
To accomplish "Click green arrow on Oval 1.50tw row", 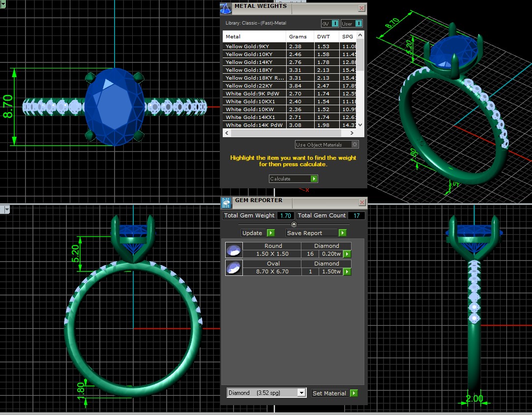I will point(347,272).
